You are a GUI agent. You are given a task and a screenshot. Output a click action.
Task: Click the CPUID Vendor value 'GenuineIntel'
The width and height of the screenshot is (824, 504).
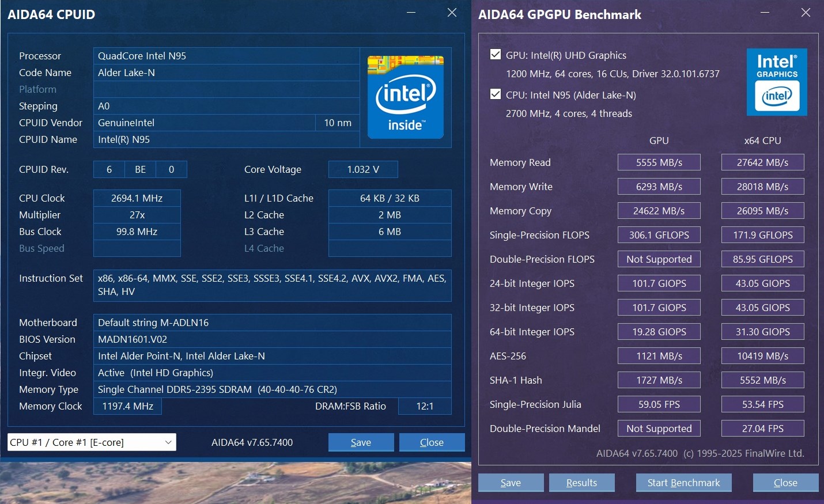pyautogui.click(x=205, y=123)
